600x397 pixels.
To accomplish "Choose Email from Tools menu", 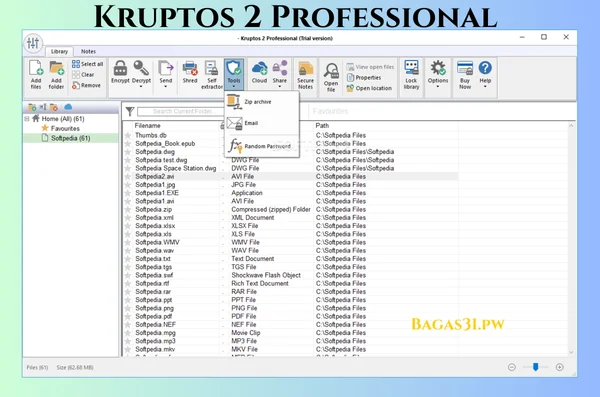I will point(261,123).
